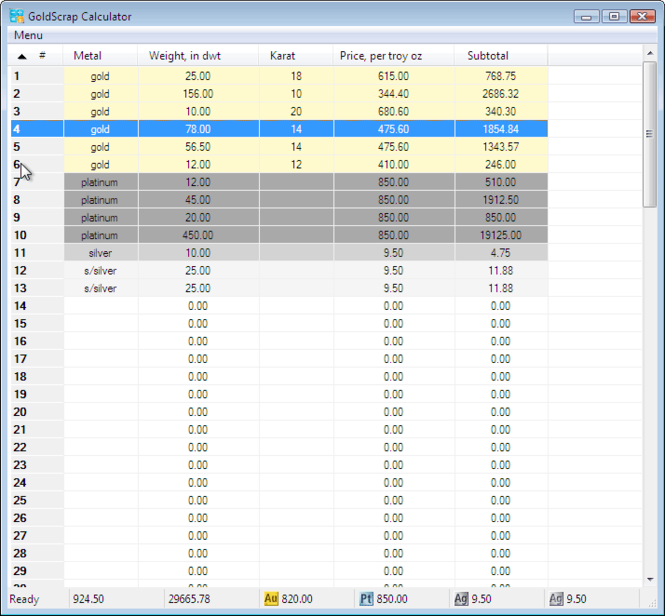Click the Pt platinum price icon
The height and width of the screenshot is (616, 665).
coord(366,599)
